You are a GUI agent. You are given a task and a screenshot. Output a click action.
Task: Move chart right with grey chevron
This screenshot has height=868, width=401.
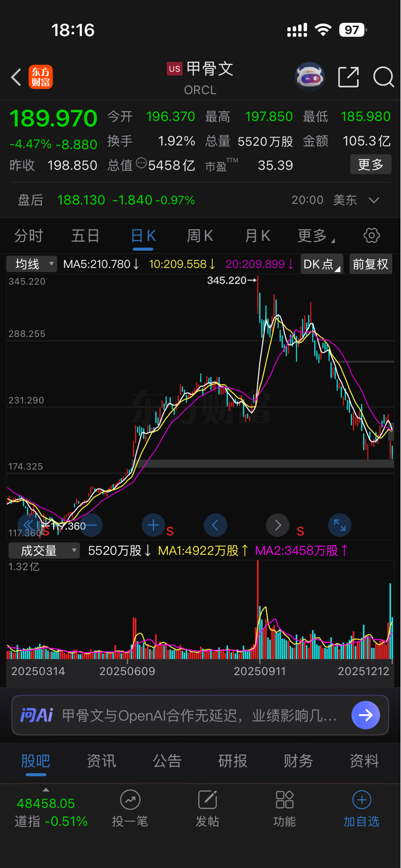click(x=277, y=525)
